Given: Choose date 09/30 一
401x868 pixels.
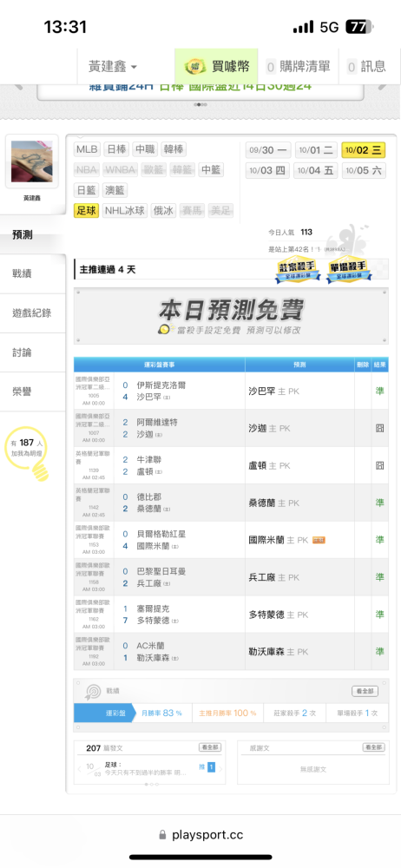Looking at the screenshot, I should pos(267,150).
